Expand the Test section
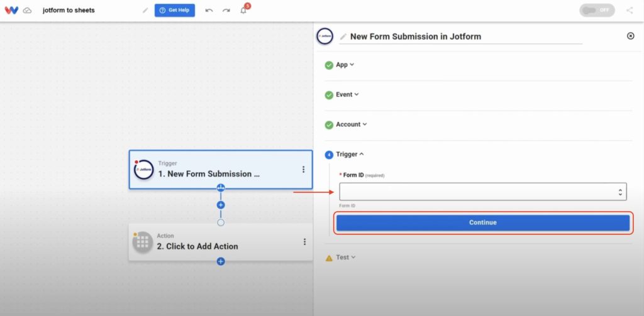Screen dimensions: 644x316 pos(346,258)
